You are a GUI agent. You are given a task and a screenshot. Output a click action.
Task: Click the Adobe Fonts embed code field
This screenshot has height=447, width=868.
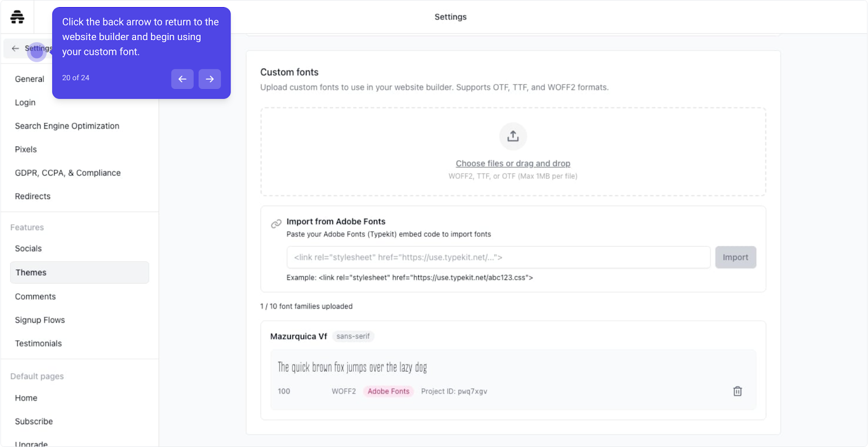pyautogui.click(x=498, y=257)
